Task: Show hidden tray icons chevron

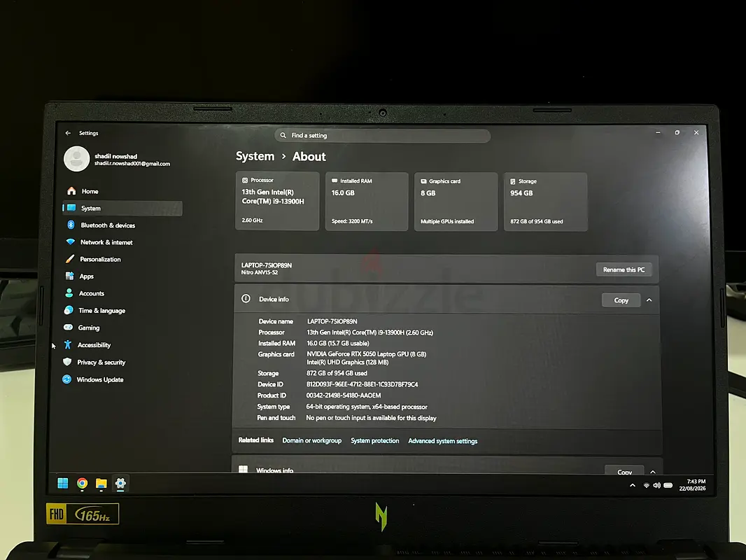Action: tap(633, 485)
